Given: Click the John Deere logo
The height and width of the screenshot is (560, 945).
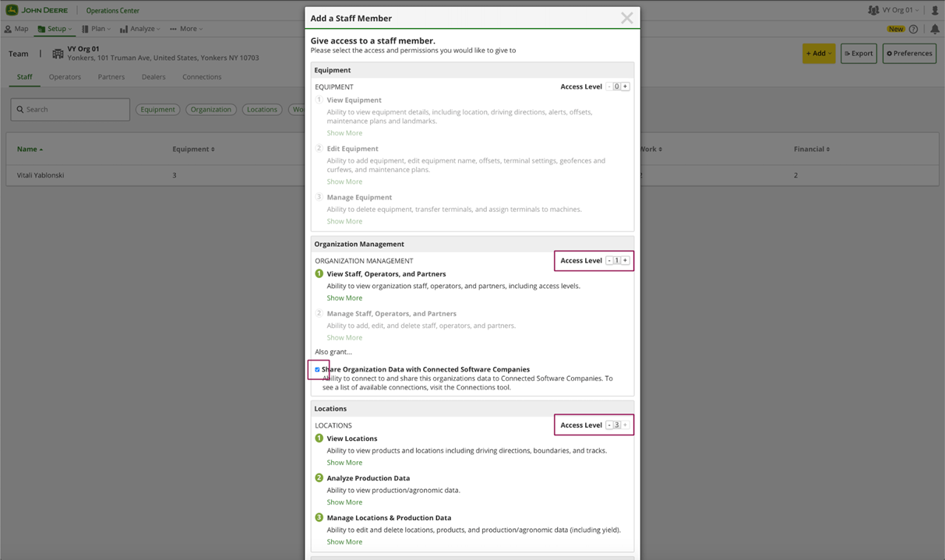Looking at the screenshot, I should [37, 10].
